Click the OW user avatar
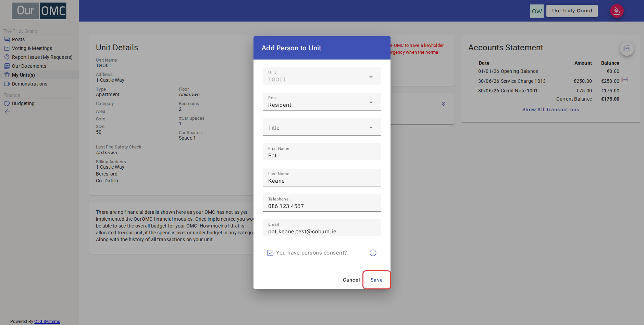The image size is (644, 325). 537,11
